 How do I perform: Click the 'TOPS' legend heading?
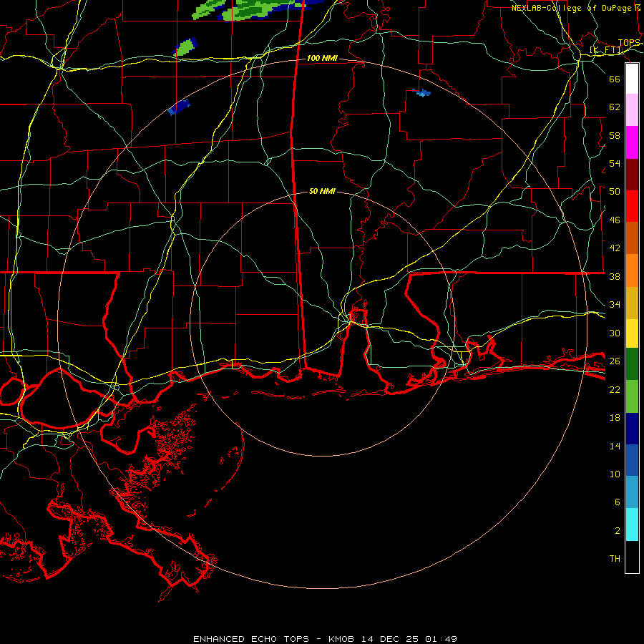point(629,43)
